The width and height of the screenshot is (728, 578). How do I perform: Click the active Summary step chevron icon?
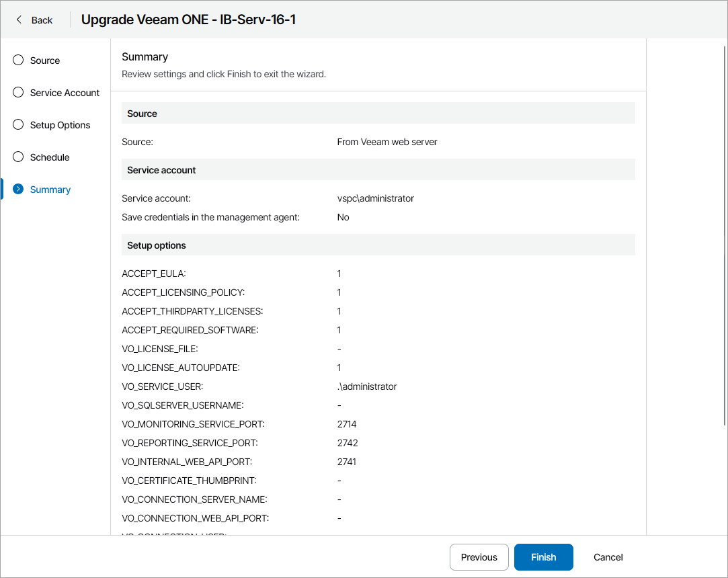pos(18,190)
